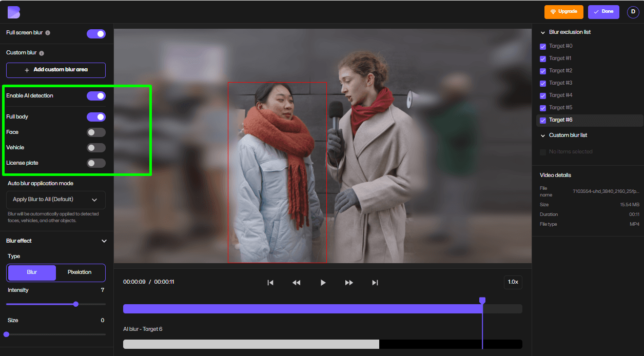The image size is (644, 356).
Task: Collapse the Blur exclusion list section
Action: 542,32
